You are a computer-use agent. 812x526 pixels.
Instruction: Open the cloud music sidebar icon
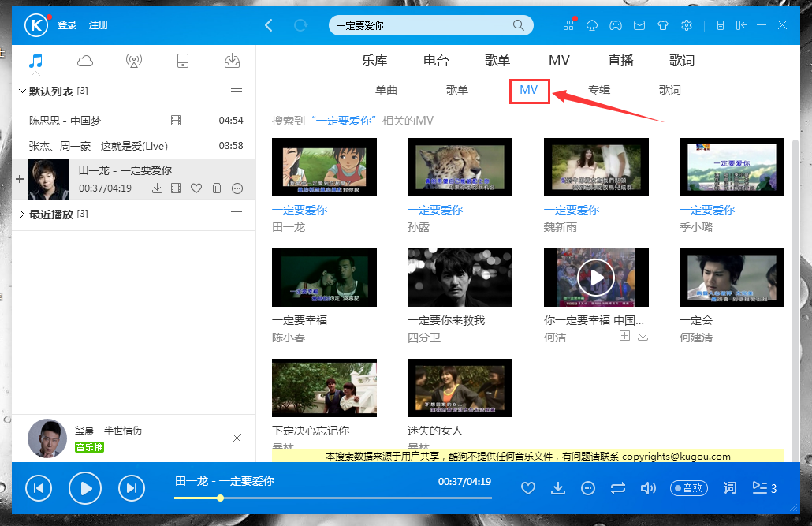(x=85, y=61)
